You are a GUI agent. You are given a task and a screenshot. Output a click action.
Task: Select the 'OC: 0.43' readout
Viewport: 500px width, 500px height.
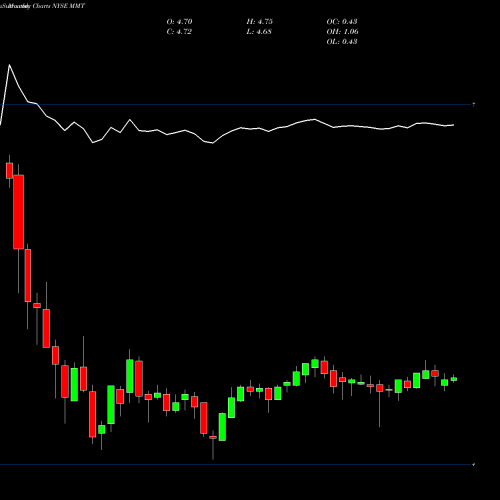[342, 22]
